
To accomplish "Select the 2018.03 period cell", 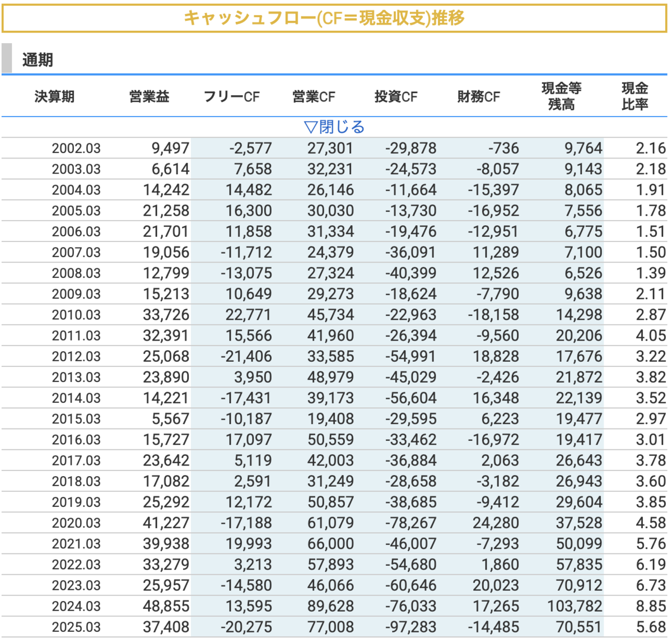I will [76, 481].
